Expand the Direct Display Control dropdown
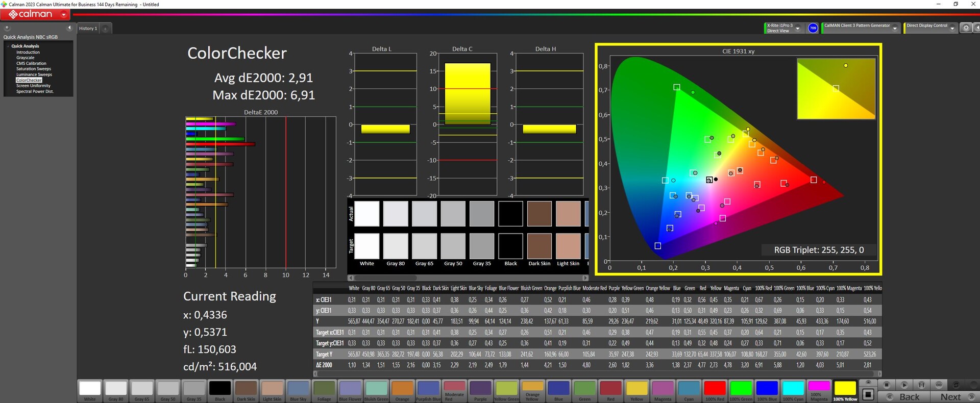 coord(952,28)
